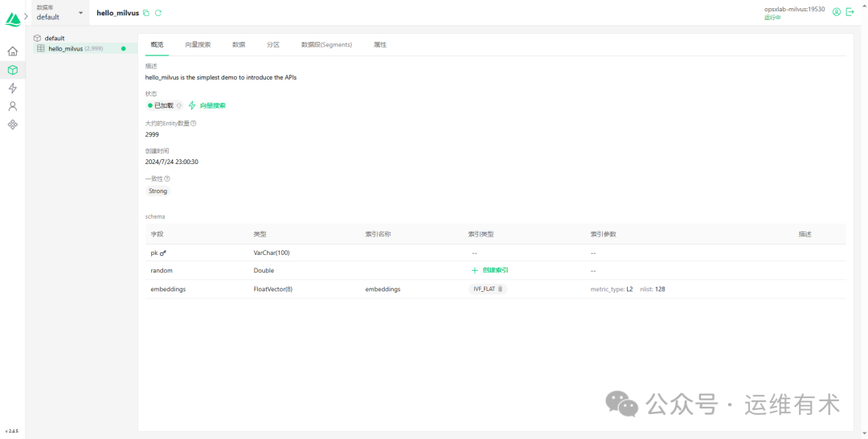Click the v2.4.5 version label
Viewport: 868px width, 439px height.
[11, 431]
